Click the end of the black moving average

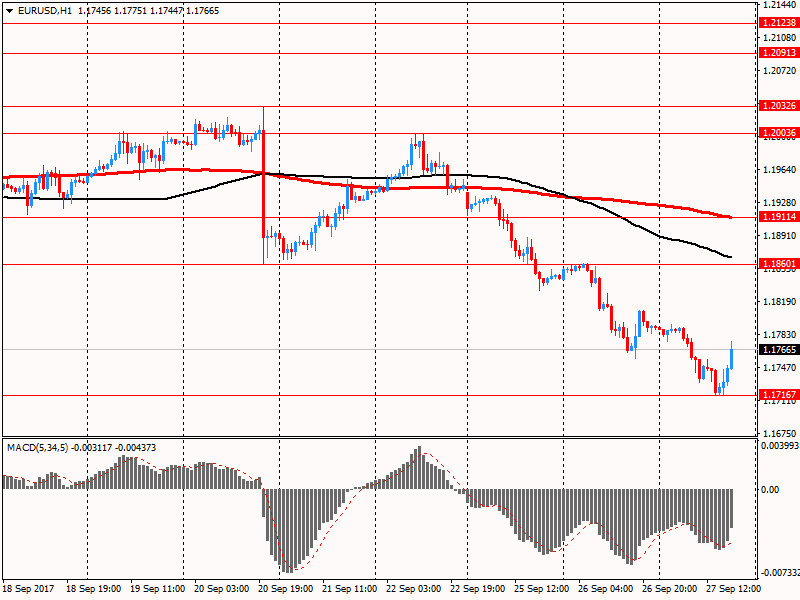pos(731,257)
